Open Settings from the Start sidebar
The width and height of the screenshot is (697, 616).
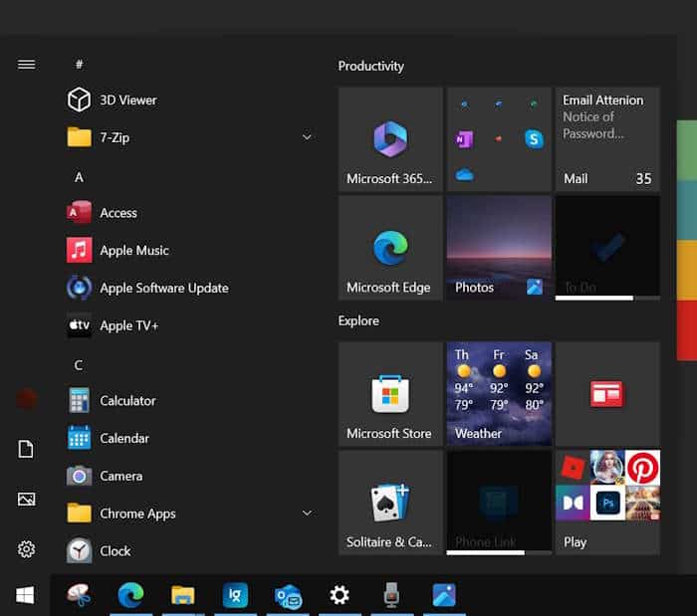click(x=26, y=549)
